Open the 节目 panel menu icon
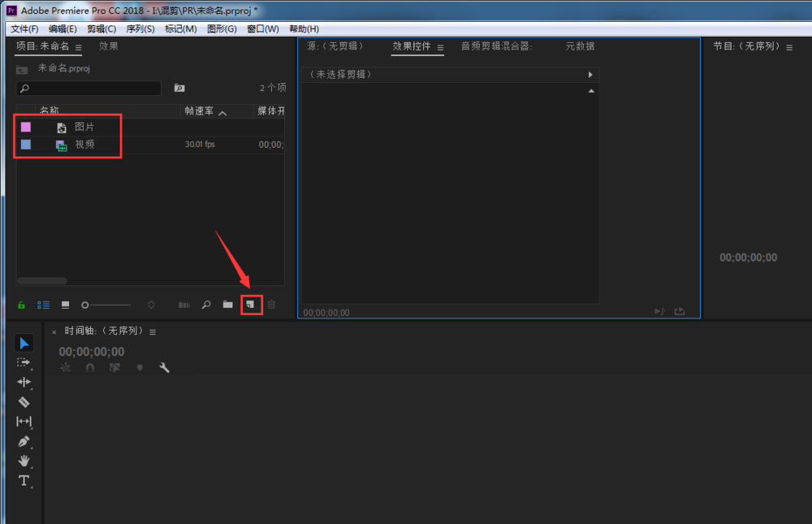The height and width of the screenshot is (524, 812). click(x=789, y=48)
